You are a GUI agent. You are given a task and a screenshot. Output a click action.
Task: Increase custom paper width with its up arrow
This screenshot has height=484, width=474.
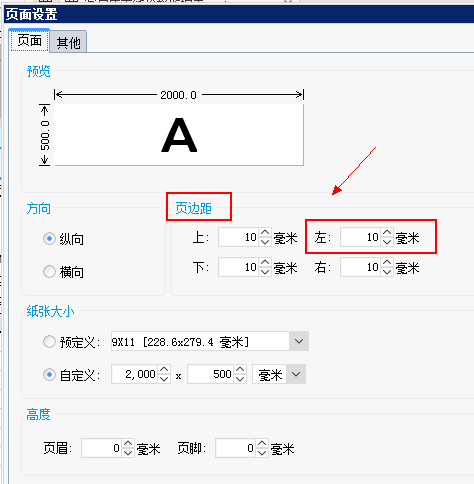coord(164,370)
